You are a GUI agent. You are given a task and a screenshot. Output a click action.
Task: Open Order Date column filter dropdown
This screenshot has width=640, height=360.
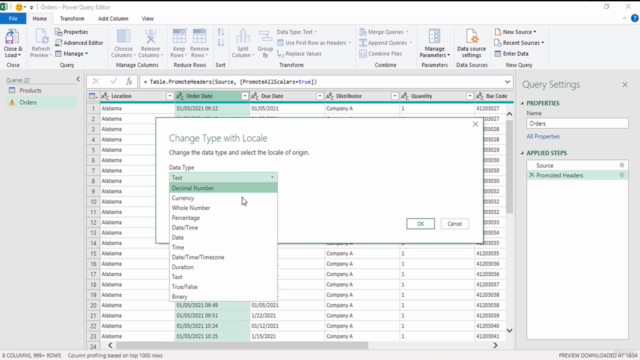click(244, 96)
